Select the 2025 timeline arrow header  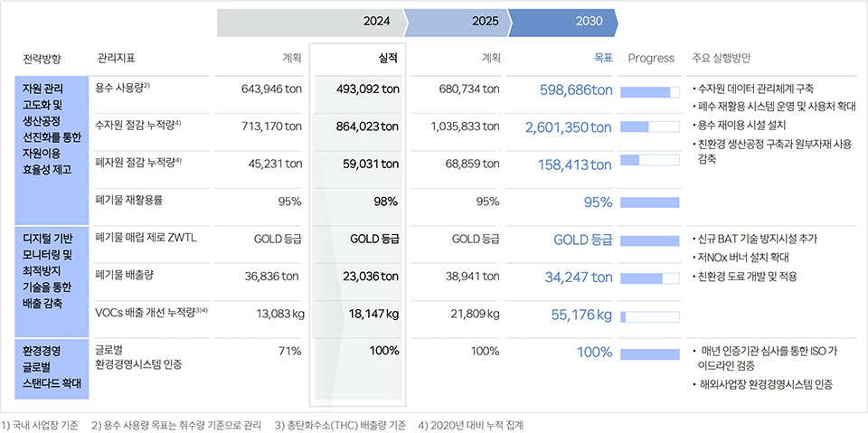(458, 22)
